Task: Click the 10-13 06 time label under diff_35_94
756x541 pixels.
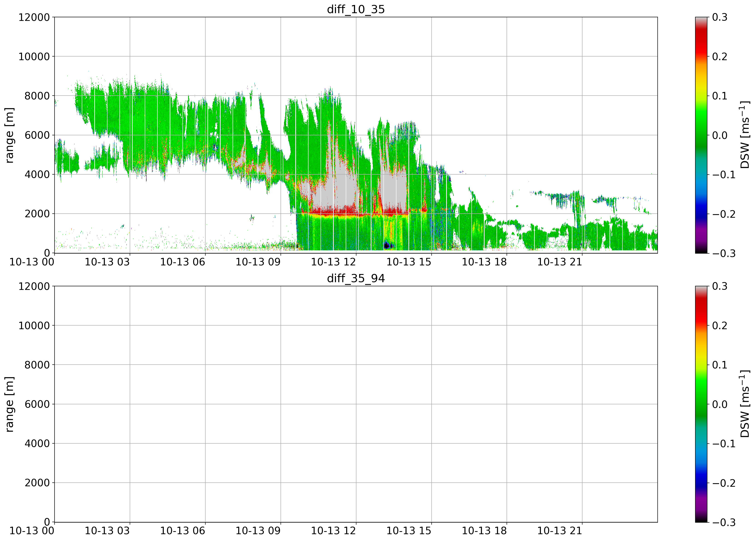Action: pyautogui.click(x=183, y=531)
